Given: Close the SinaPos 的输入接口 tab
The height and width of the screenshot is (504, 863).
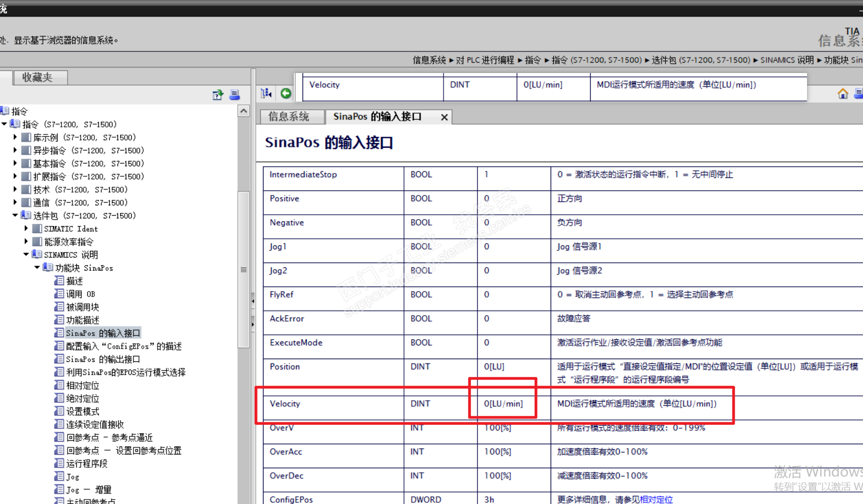Looking at the screenshot, I should (444, 117).
